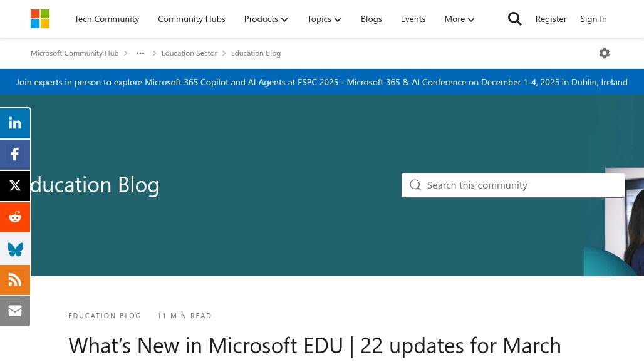The image size is (644, 362).
Task: Open the RSS feed icon
Action: (15, 280)
